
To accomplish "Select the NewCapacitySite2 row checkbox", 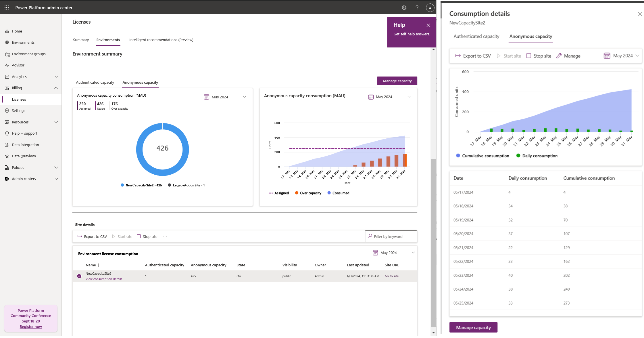I will pyautogui.click(x=79, y=276).
